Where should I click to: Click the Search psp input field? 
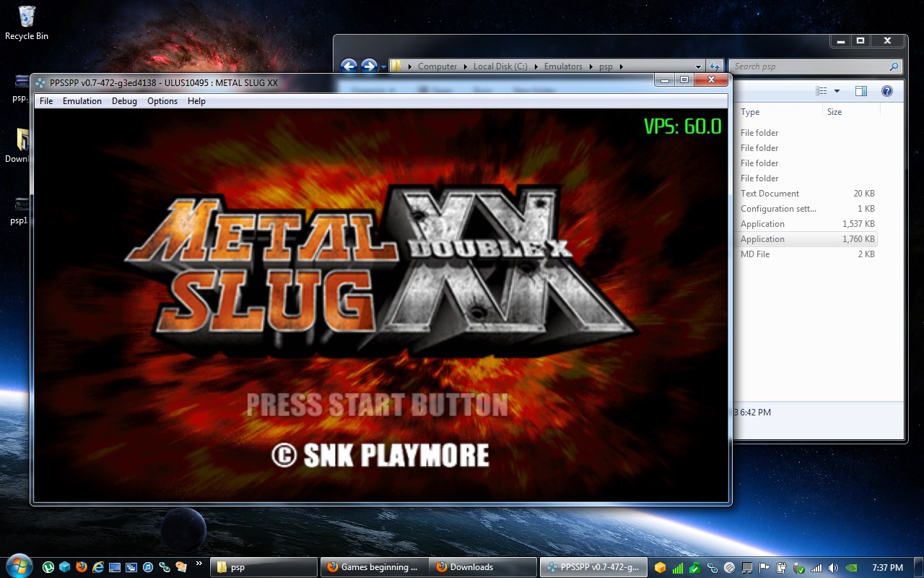click(x=808, y=66)
